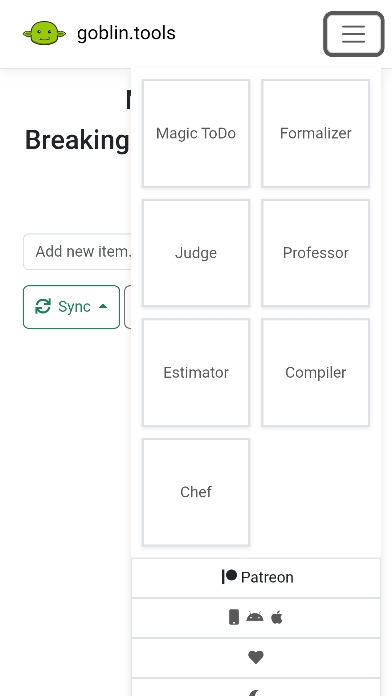Image resolution: width=392 pixels, height=696 pixels.
Task: Click the mobile phone app icon
Action: click(x=234, y=617)
